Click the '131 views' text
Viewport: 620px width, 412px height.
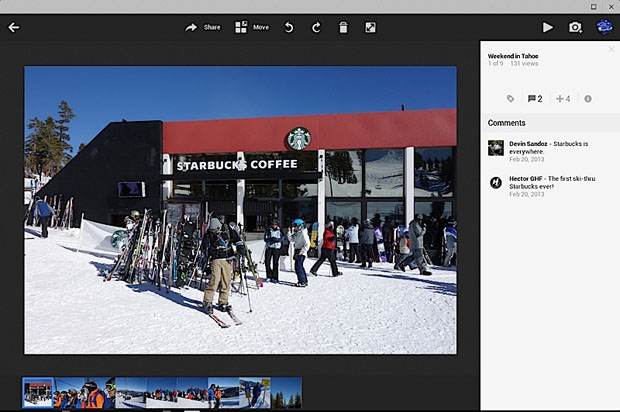point(524,64)
